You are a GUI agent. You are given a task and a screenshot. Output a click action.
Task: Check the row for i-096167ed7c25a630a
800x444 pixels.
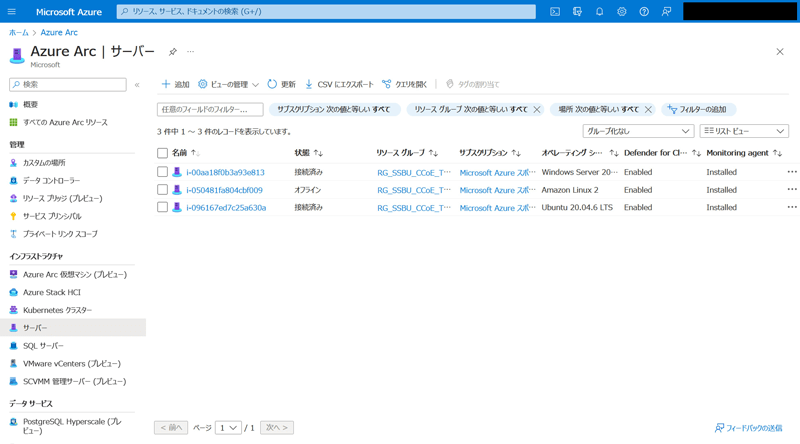tap(162, 207)
